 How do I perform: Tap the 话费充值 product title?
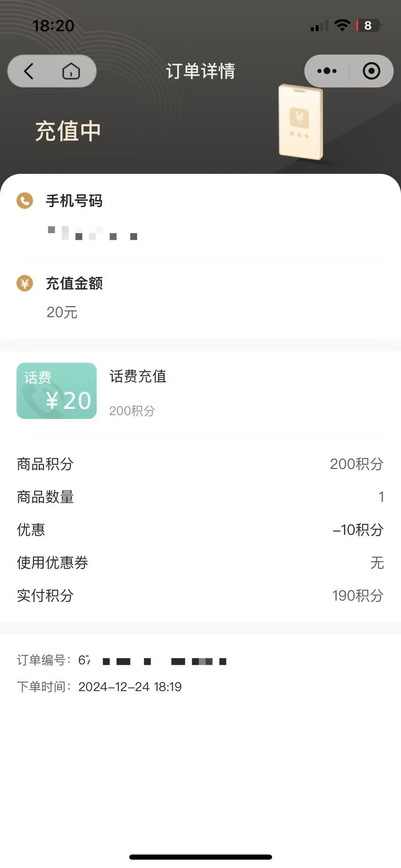click(138, 377)
